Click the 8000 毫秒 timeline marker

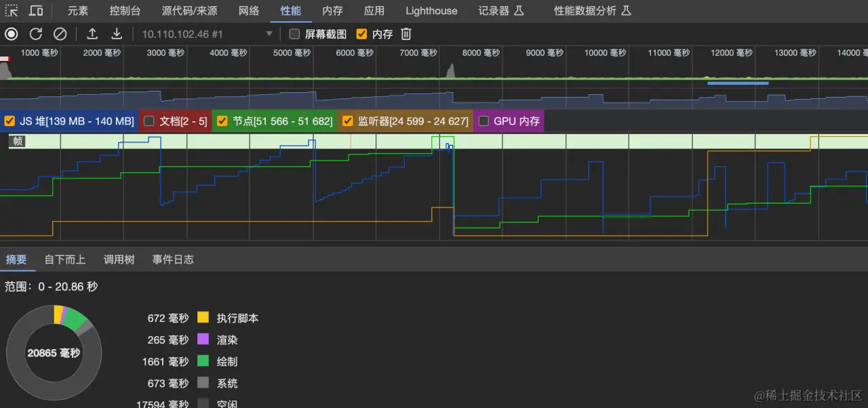(x=481, y=52)
